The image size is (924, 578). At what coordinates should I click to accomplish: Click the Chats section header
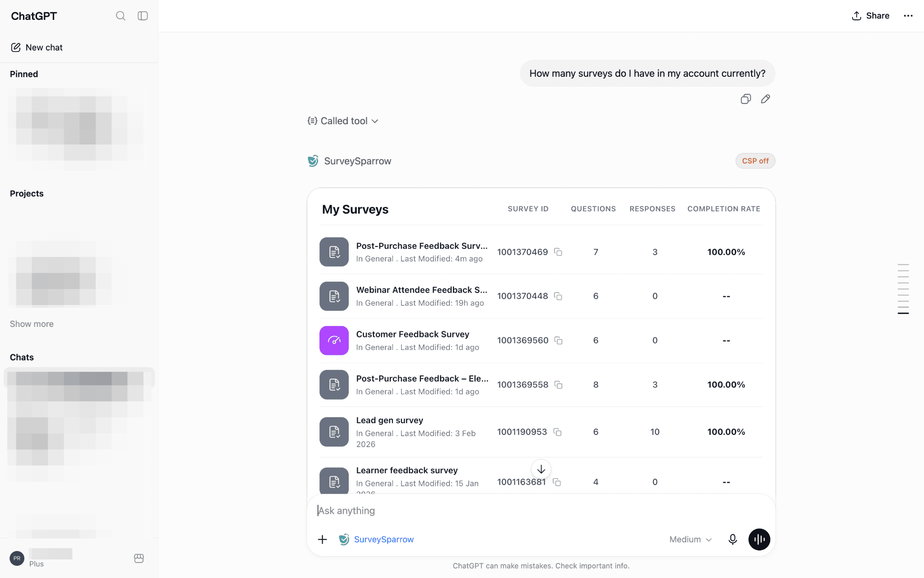[x=22, y=357]
